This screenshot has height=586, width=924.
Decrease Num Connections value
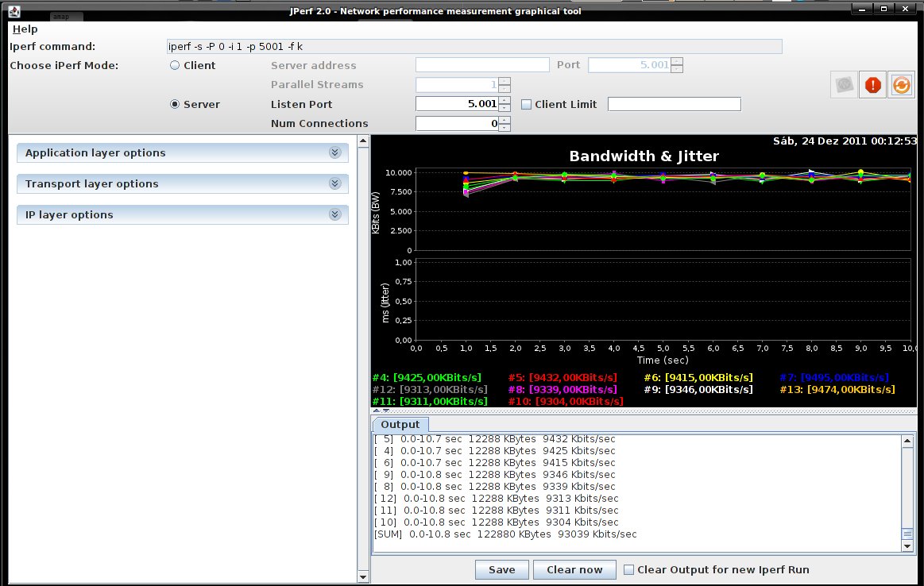505,128
